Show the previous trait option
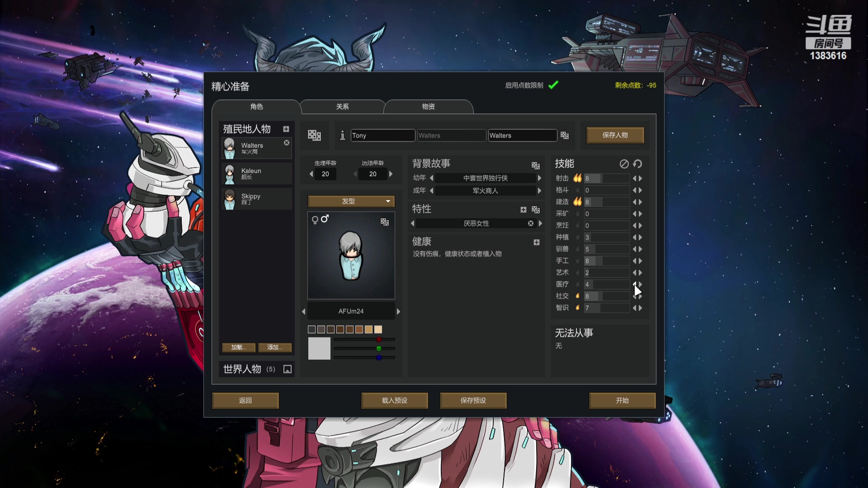This screenshot has width=868, height=488. point(412,223)
